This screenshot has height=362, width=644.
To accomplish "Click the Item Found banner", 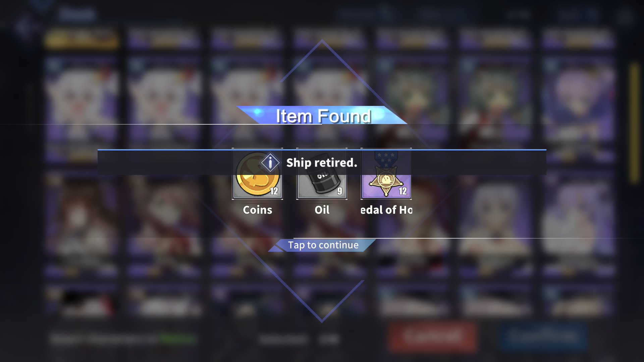I will coord(322,115).
